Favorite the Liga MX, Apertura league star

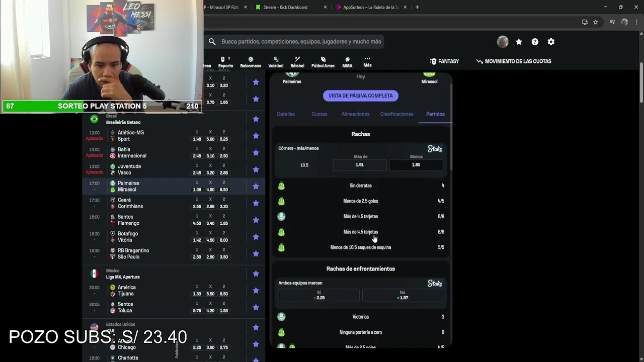click(256, 274)
